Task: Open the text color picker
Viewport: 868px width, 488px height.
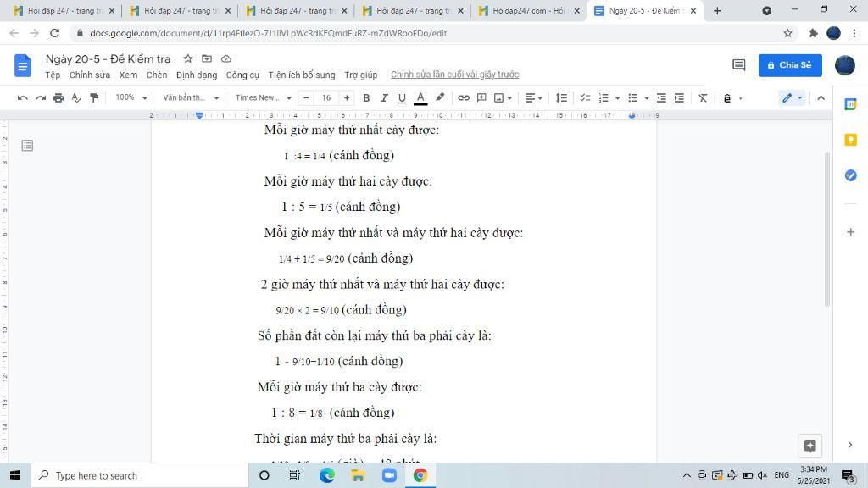Action: (x=420, y=98)
